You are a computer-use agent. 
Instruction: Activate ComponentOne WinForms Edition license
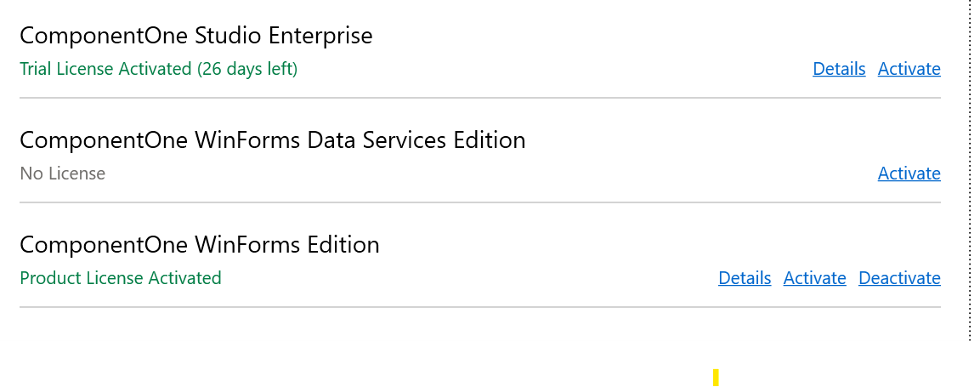click(x=814, y=278)
